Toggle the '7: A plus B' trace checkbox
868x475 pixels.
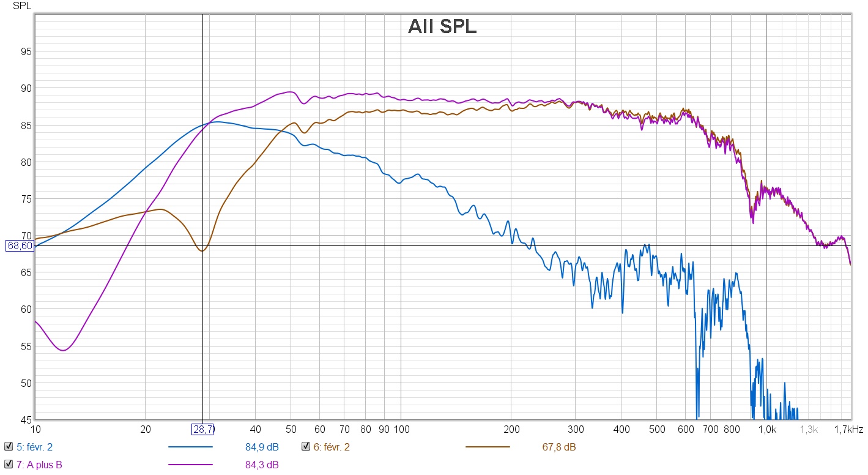pos(9,465)
